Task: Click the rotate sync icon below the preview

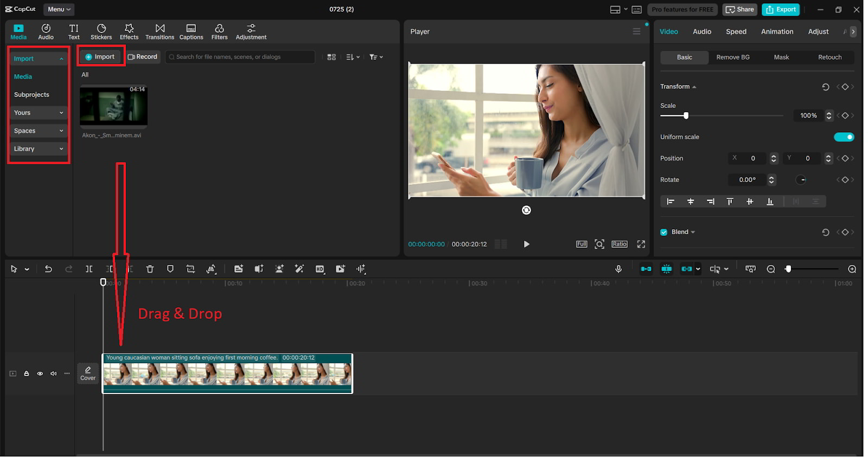Action: [526, 210]
